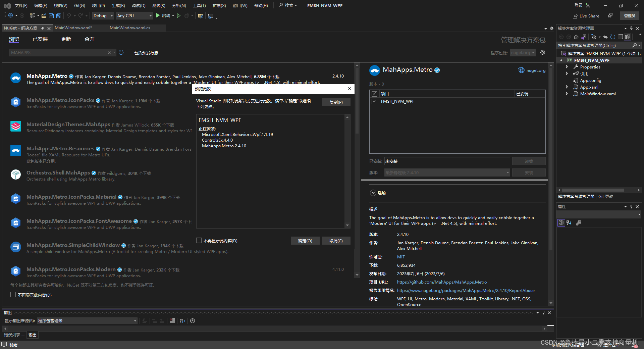Start without debugging using the hollow green play icon
Viewport: 644px width, 349px height.
click(179, 16)
